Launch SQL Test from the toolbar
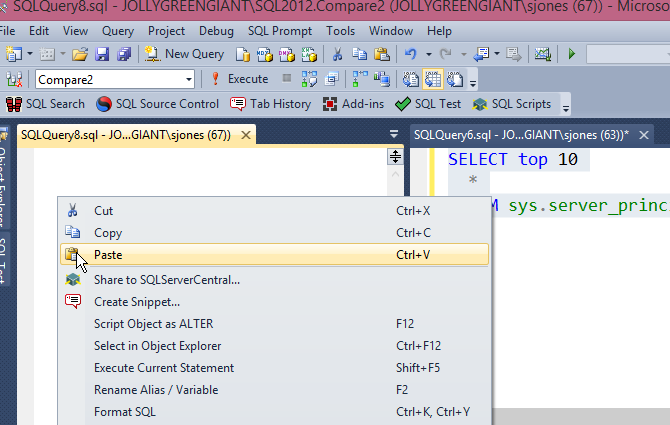Image resolution: width=670 pixels, height=425 pixels. tap(428, 103)
